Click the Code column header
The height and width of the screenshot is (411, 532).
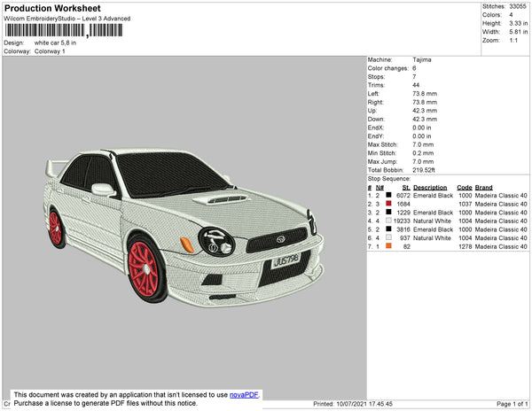pyautogui.click(x=464, y=188)
